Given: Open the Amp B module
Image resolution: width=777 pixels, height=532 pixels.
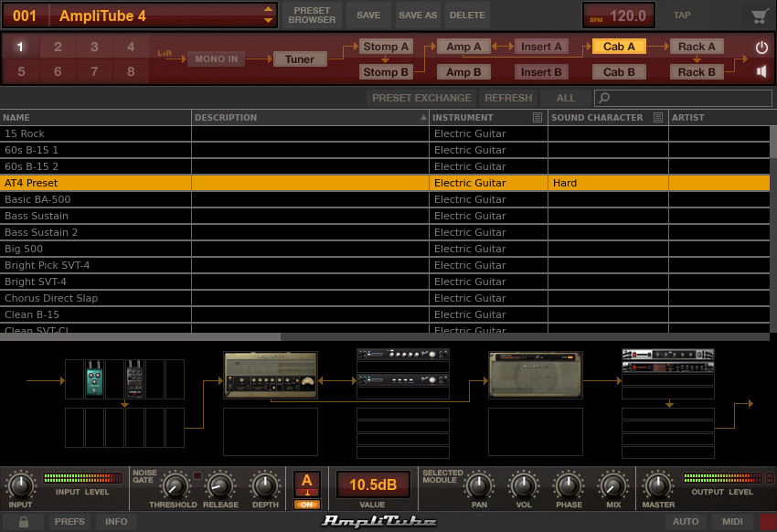Looking at the screenshot, I should (463, 72).
